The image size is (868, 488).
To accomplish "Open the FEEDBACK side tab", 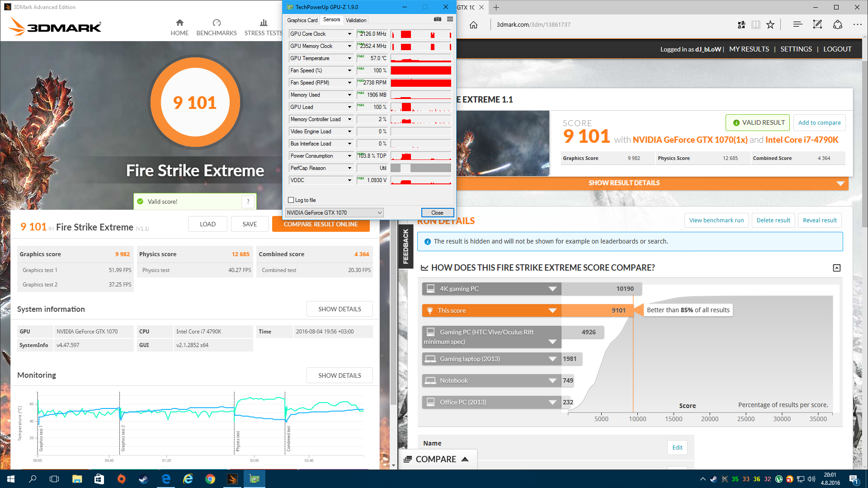I will click(x=406, y=246).
